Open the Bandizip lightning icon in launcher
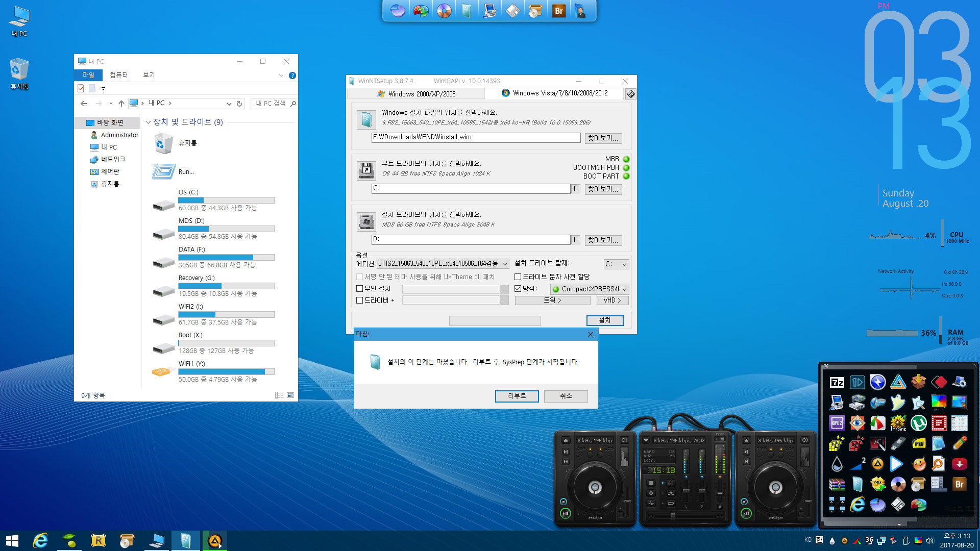The width and height of the screenshot is (980, 551). [877, 382]
